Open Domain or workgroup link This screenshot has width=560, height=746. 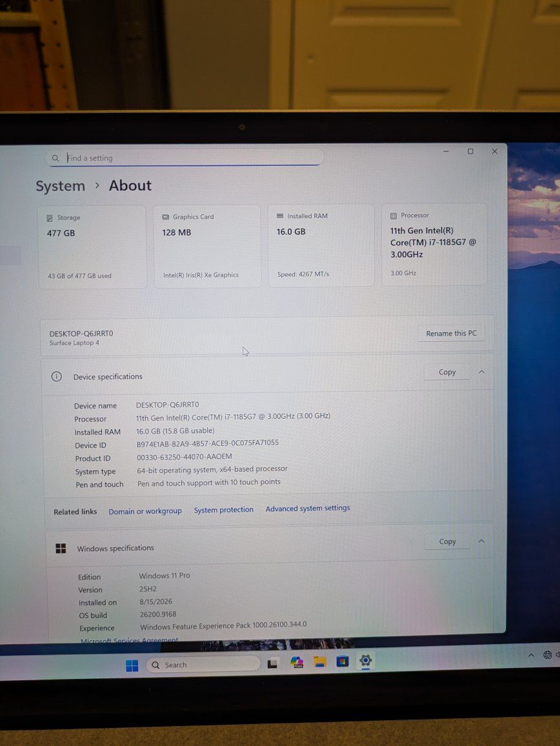tap(145, 511)
